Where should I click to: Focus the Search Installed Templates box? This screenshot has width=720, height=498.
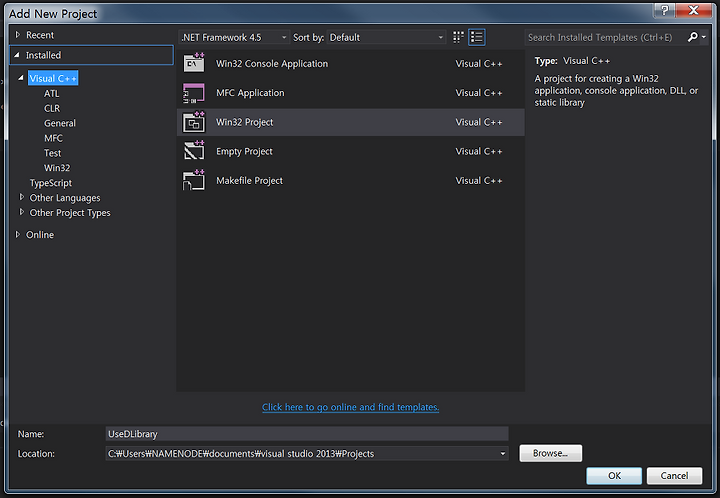pos(605,37)
